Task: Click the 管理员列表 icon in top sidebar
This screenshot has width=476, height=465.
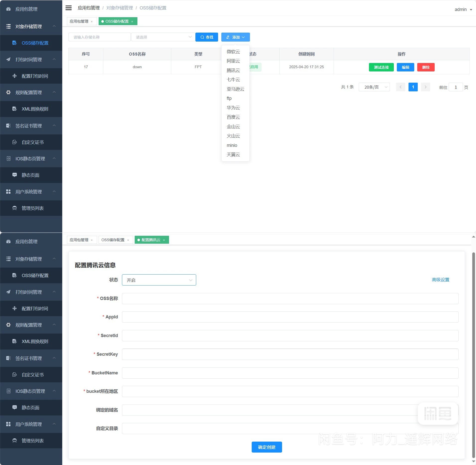Action: [x=15, y=208]
